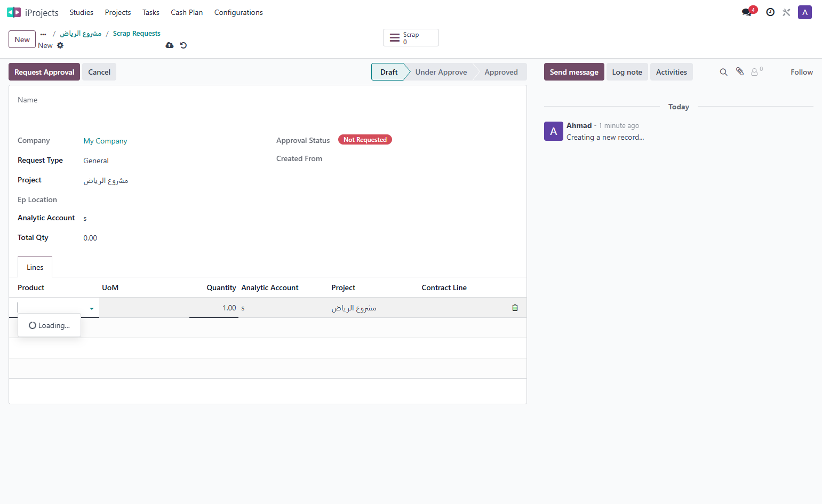Image resolution: width=822 pixels, height=504 pixels.
Task: Open the activities clock icon
Action: 770,12
